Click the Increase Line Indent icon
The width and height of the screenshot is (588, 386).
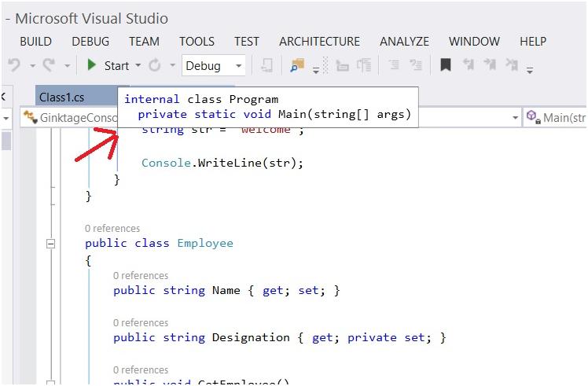[x=416, y=65]
